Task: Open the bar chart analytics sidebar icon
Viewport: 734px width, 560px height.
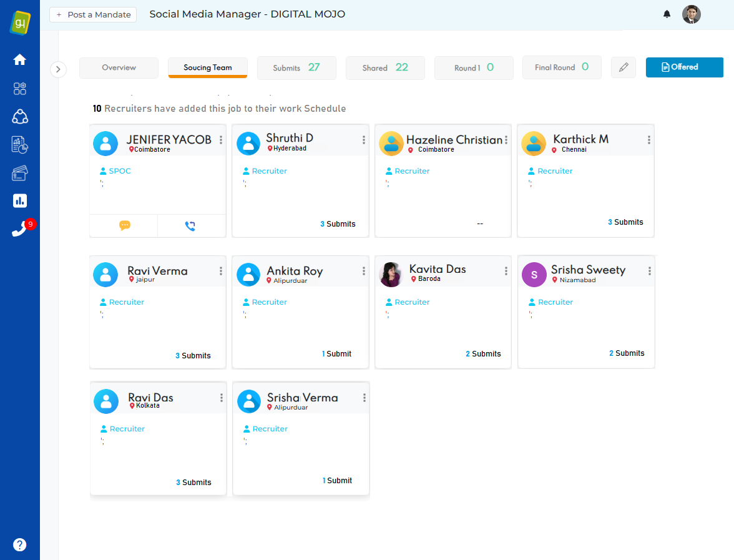Action: [20, 201]
